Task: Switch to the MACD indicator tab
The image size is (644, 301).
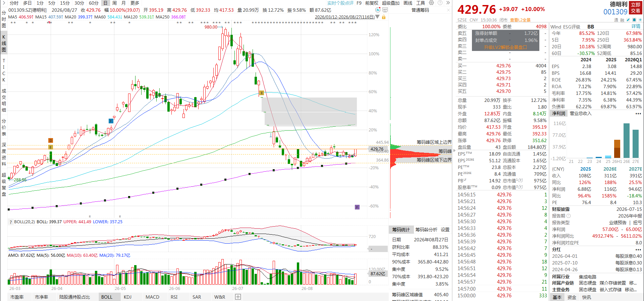Action: pyautogui.click(x=152, y=297)
